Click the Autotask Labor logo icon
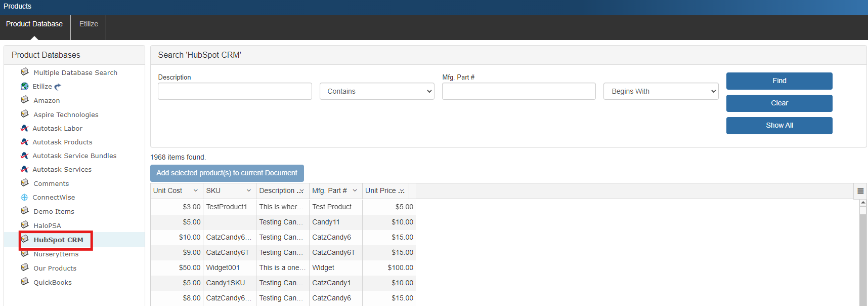Image resolution: width=868 pixels, height=306 pixels. (24, 128)
